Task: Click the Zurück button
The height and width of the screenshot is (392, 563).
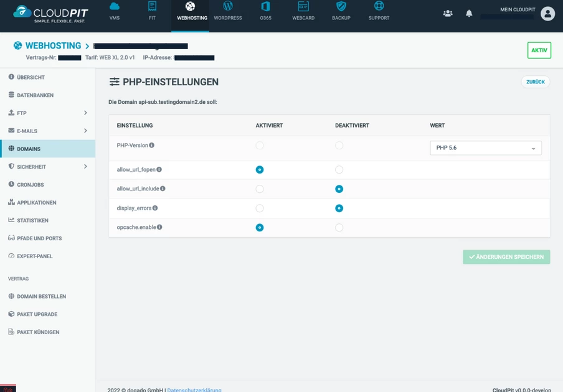Action: [x=535, y=82]
